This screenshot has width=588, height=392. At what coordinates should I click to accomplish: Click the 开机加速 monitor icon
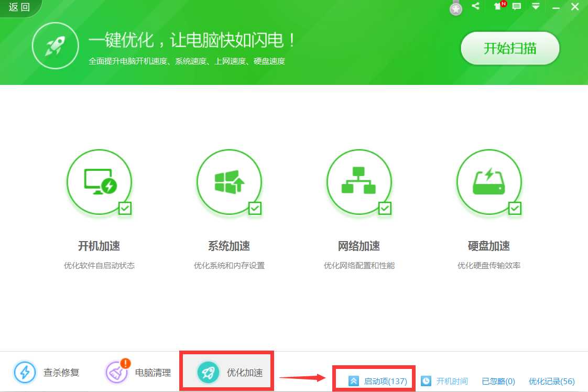(x=100, y=182)
